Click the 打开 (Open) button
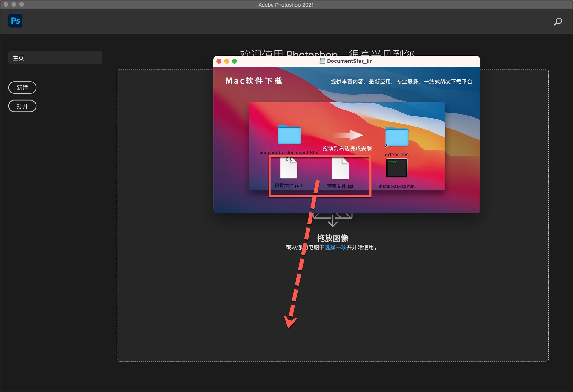The height and width of the screenshot is (392, 573). (22, 106)
